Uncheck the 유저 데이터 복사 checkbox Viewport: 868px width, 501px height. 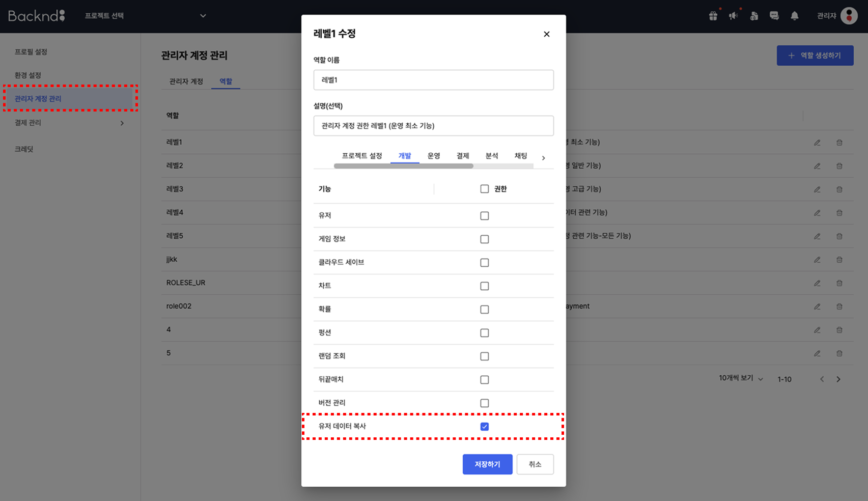pos(484,426)
